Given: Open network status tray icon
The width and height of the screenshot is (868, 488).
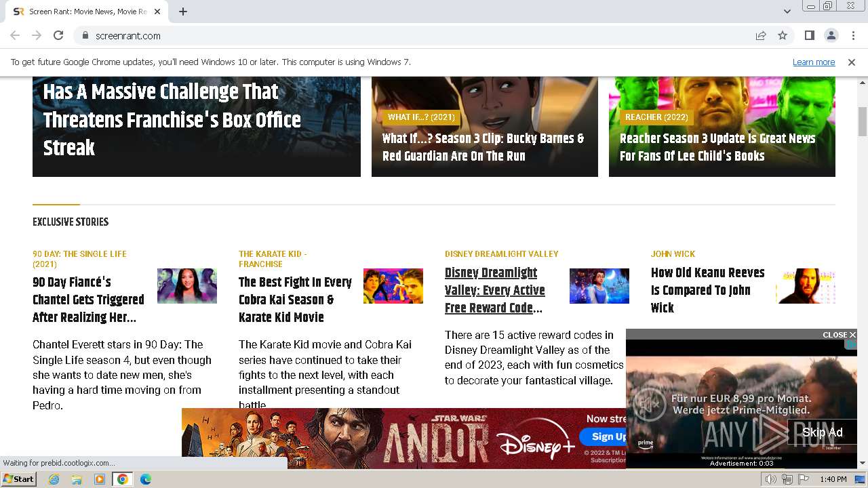Looking at the screenshot, I should (x=787, y=479).
